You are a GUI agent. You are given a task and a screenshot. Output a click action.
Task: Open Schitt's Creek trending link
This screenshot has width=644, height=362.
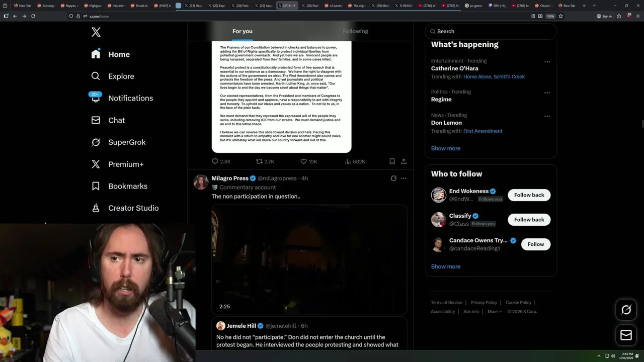[509, 76]
